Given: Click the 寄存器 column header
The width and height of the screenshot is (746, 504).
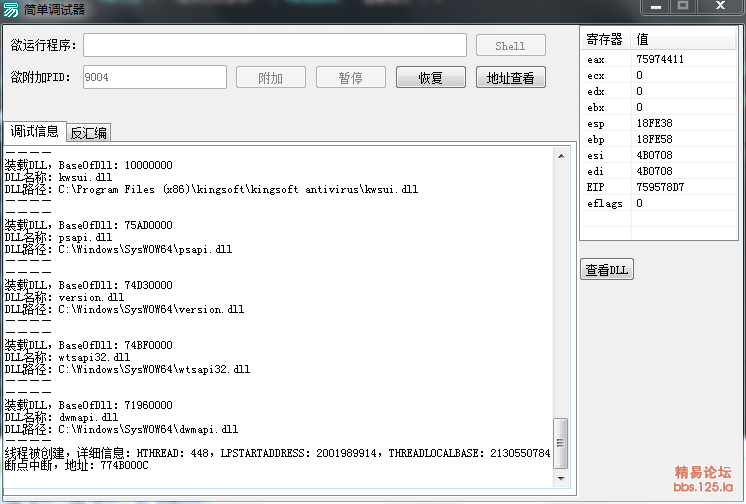Looking at the screenshot, I should (x=605, y=40).
